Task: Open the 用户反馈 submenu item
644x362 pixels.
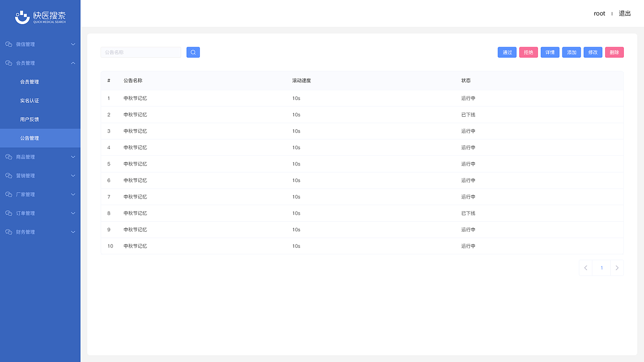Action: point(30,119)
